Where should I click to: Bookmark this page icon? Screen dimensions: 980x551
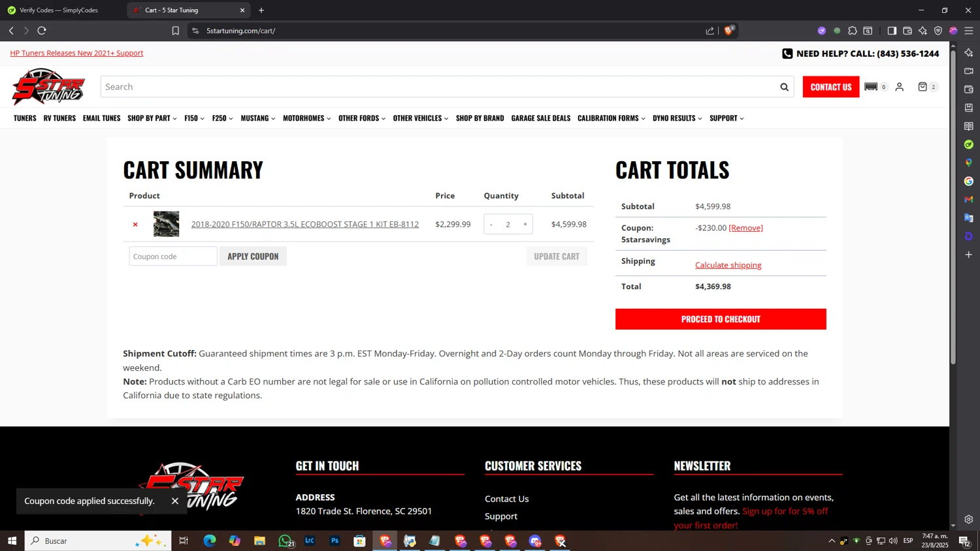click(x=175, y=31)
